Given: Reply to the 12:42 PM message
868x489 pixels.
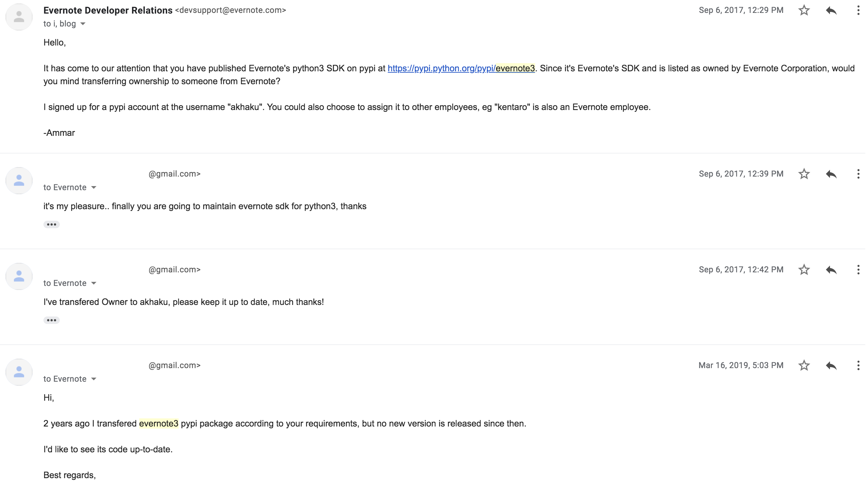Looking at the screenshot, I should 831,270.
